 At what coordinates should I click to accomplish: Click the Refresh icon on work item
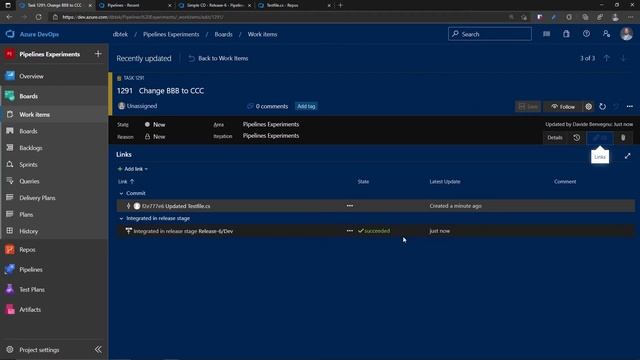pyautogui.click(x=602, y=107)
